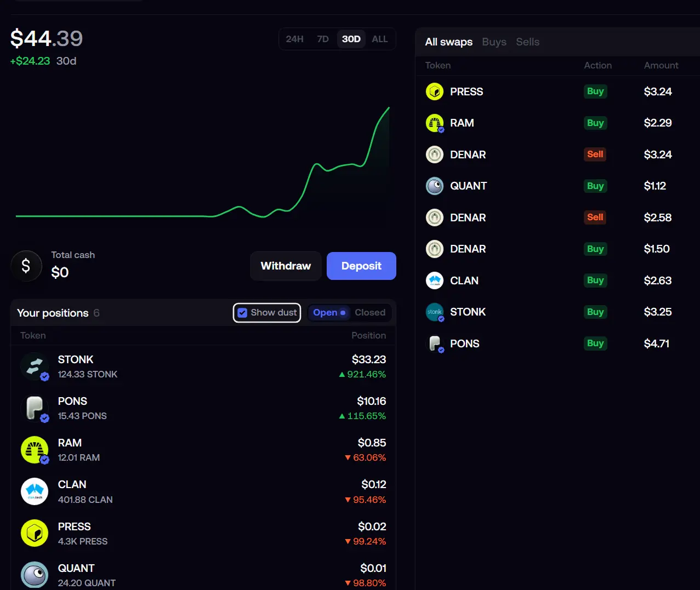Select the 30D chart range
The width and height of the screenshot is (700, 590).
click(x=351, y=39)
